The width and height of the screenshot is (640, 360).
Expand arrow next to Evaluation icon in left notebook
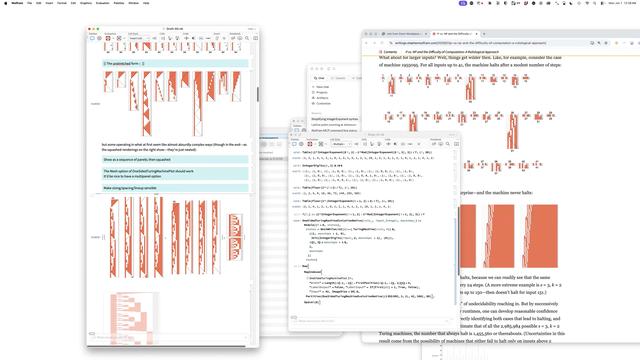pos(112,38)
